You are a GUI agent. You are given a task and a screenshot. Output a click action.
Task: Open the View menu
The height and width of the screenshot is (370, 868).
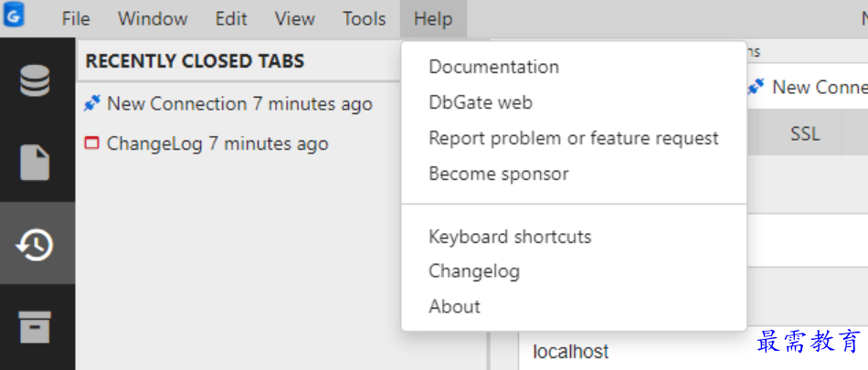pos(295,19)
